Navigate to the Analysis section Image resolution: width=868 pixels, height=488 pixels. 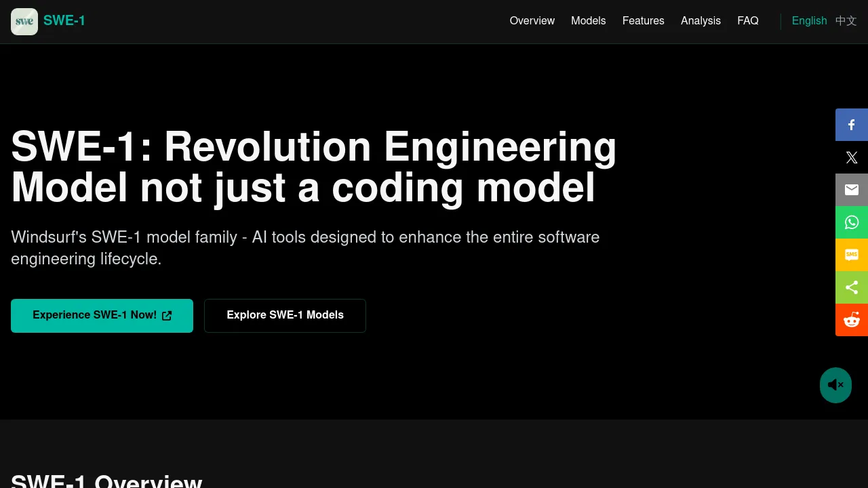tap(701, 21)
